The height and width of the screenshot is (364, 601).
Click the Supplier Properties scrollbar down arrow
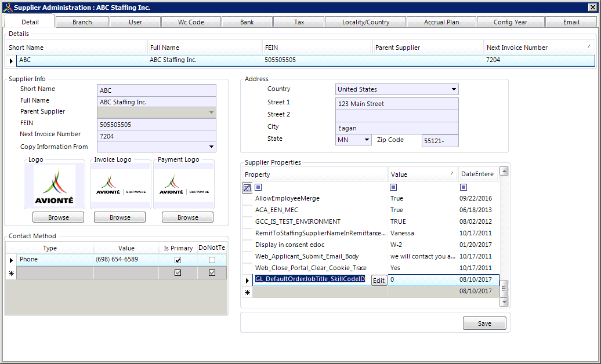tap(505, 302)
